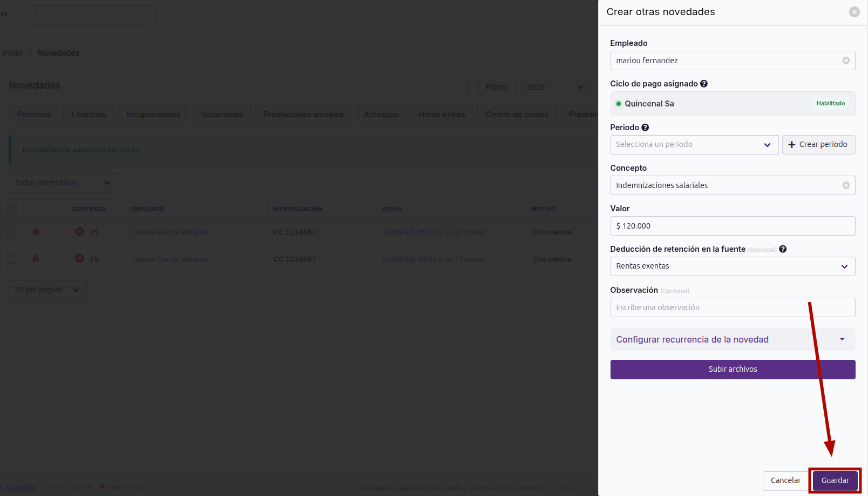Switch to the Vacaciones tab
This screenshot has width=868, height=496.
point(222,115)
